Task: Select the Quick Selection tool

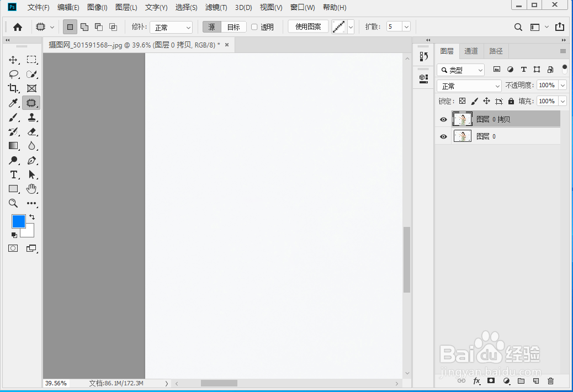Action: [x=31, y=74]
